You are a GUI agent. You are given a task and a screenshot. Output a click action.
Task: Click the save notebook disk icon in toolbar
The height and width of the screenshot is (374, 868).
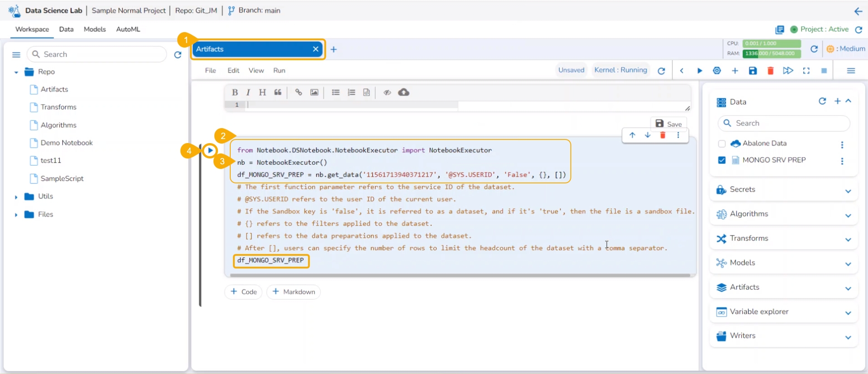[753, 71]
